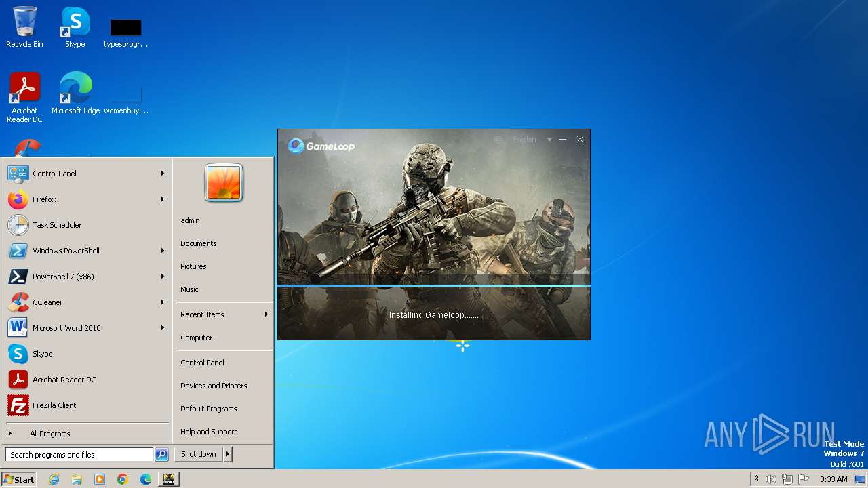
Task: Open Shut down options arrow
Action: [x=228, y=454]
